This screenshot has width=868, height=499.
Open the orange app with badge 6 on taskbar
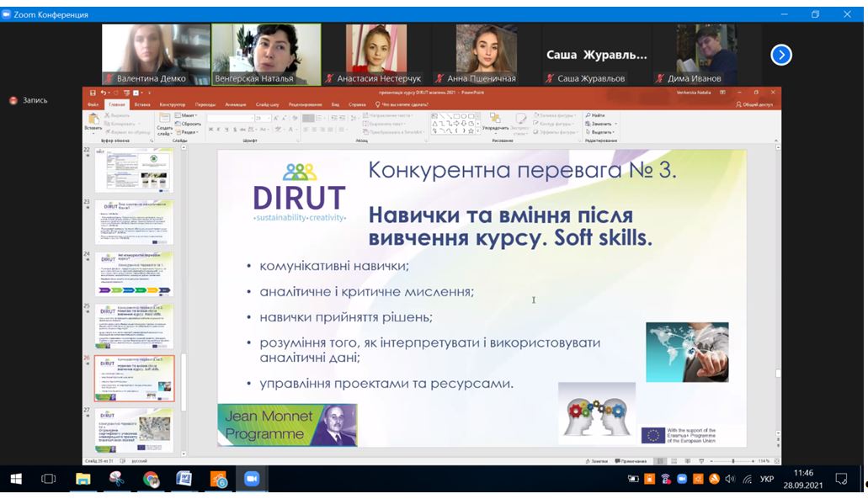click(219, 479)
